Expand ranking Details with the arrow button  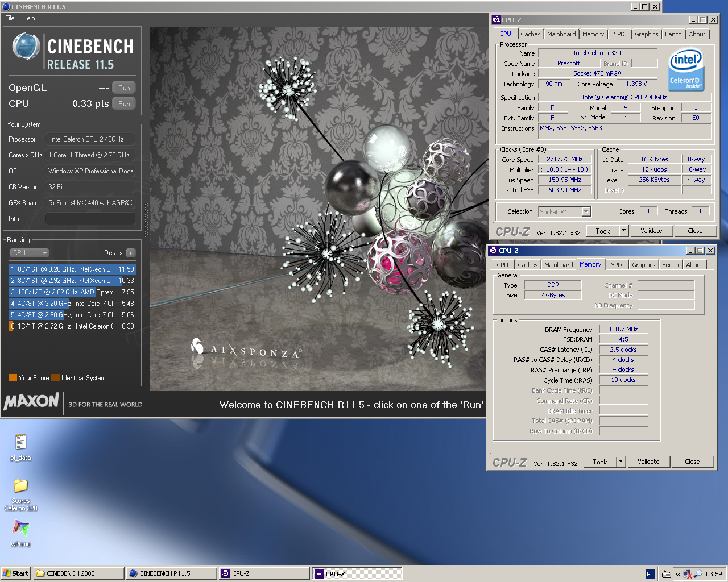[x=131, y=253]
